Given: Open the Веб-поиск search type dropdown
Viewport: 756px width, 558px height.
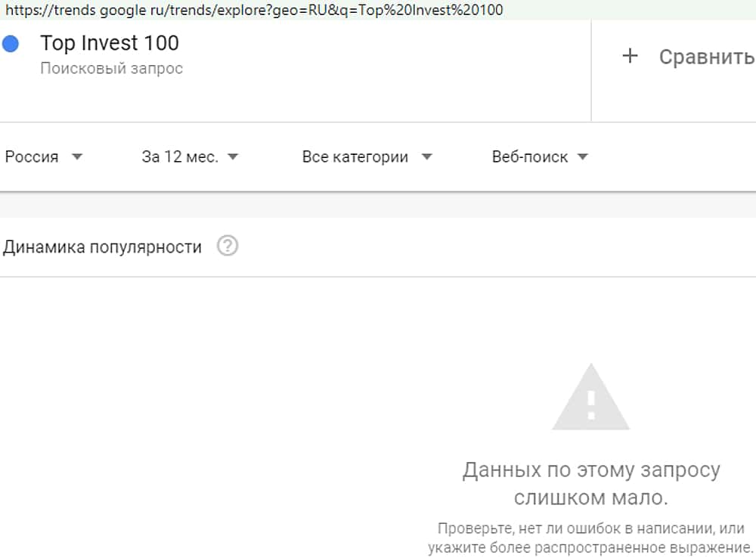Looking at the screenshot, I should tap(540, 157).
